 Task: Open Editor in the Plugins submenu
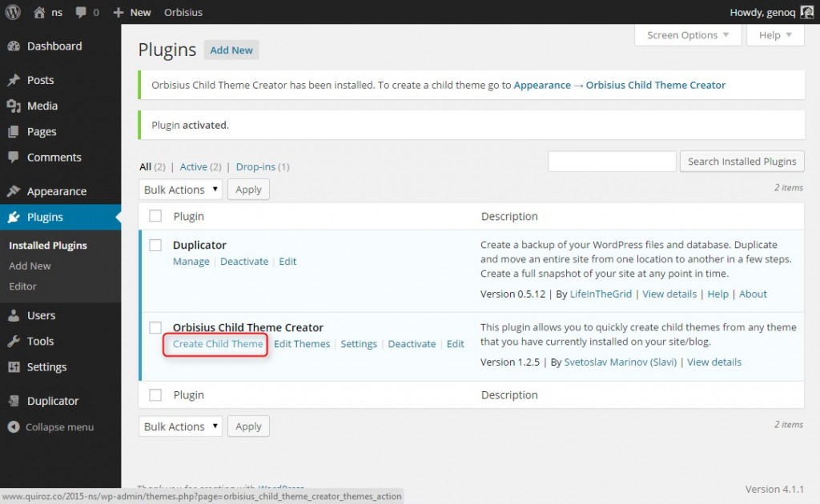tap(22, 286)
